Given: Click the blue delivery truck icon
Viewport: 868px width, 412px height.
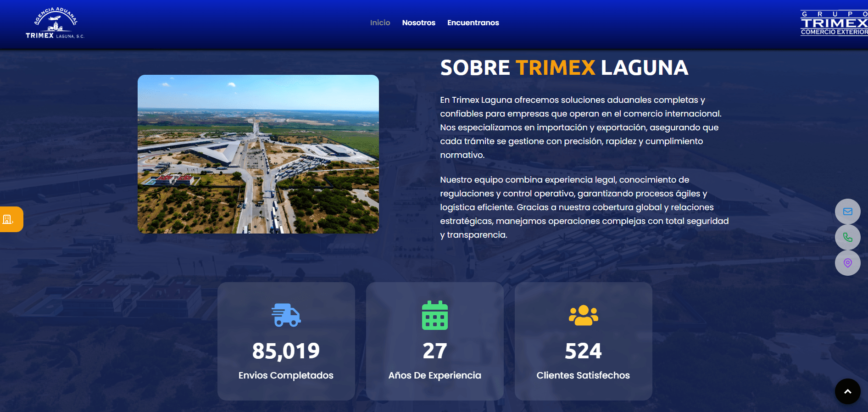Looking at the screenshot, I should click(x=286, y=315).
